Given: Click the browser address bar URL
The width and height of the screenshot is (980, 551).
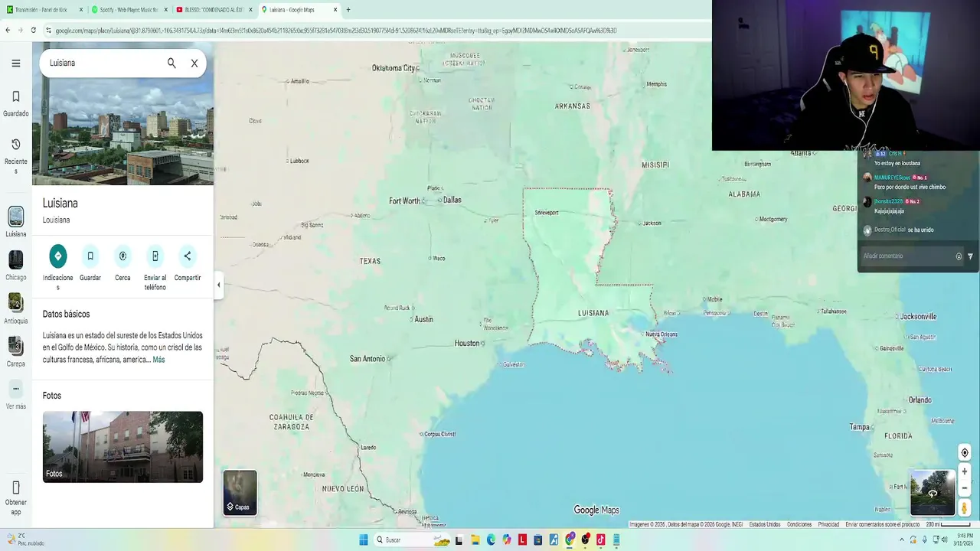Looking at the screenshot, I should click(335, 31).
